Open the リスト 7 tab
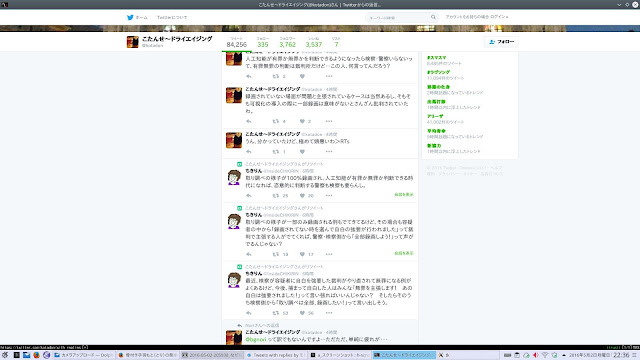 pos(336,42)
